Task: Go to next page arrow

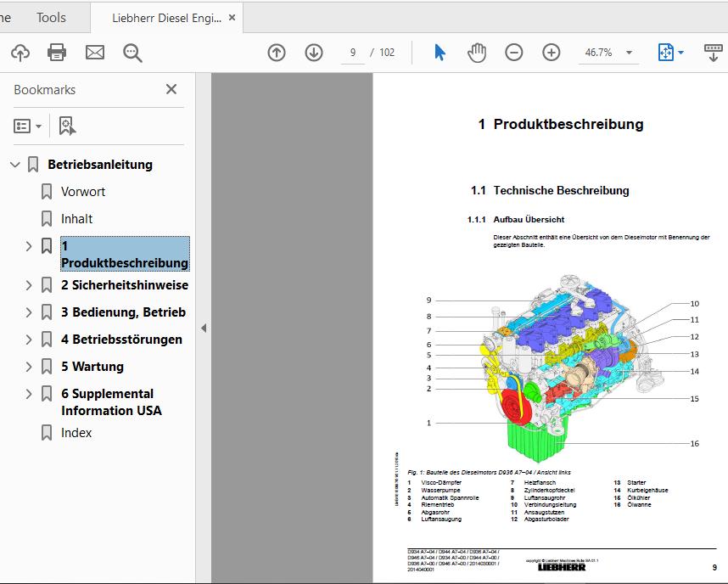Action: (314, 53)
